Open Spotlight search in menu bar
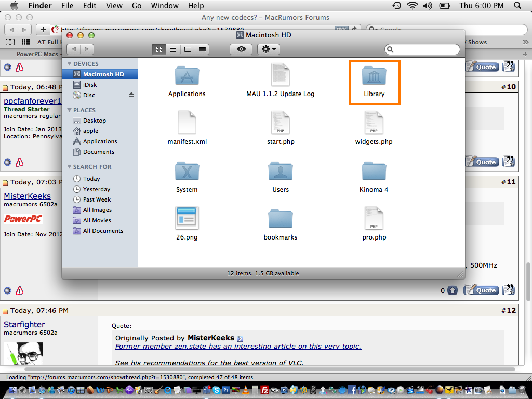The width and height of the screenshot is (532, 399). point(517,5)
